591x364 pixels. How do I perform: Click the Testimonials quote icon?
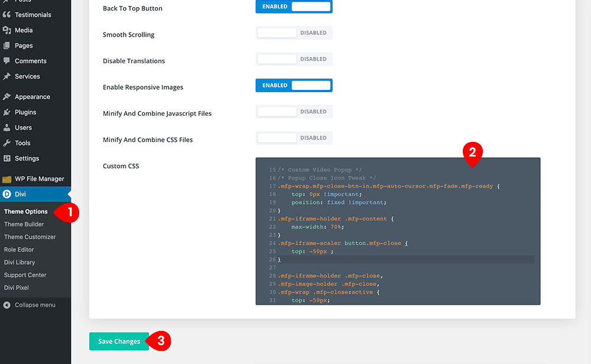(x=7, y=14)
